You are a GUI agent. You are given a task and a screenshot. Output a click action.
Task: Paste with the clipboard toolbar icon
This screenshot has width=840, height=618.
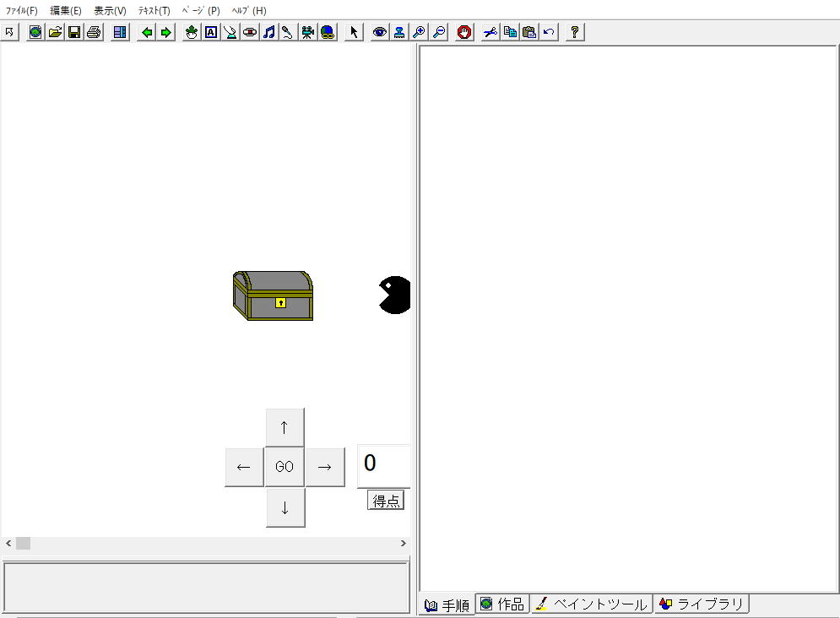(529, 32)
